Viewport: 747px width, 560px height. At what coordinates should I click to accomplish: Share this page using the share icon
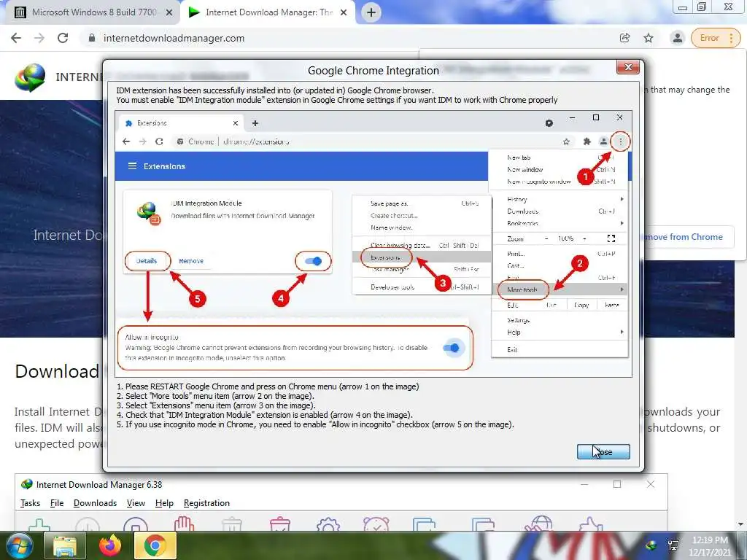(x=624, y=38)
